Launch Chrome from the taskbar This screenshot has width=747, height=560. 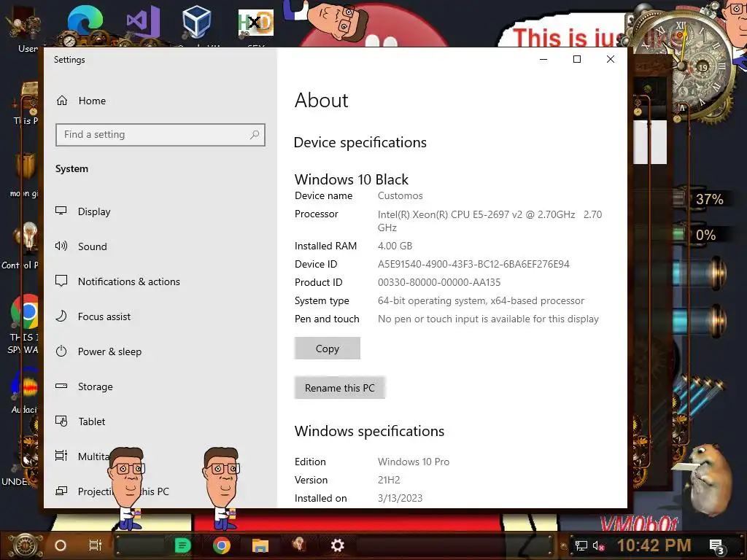click(x=222, y=545)
